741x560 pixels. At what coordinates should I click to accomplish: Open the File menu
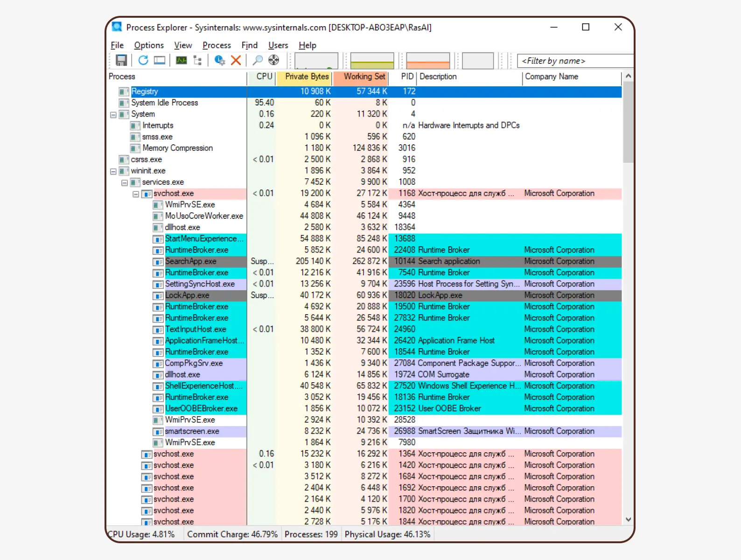[117, 45]
